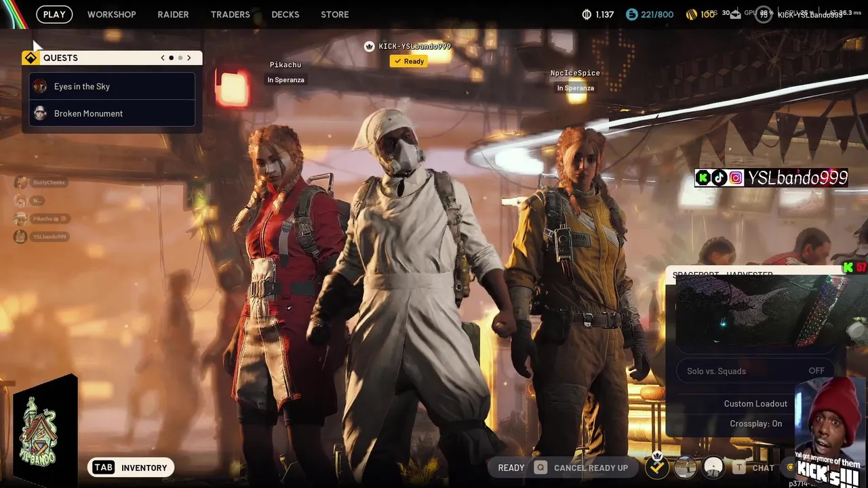Click the Q key icon
868x488 pixels.
pos(540,468)
